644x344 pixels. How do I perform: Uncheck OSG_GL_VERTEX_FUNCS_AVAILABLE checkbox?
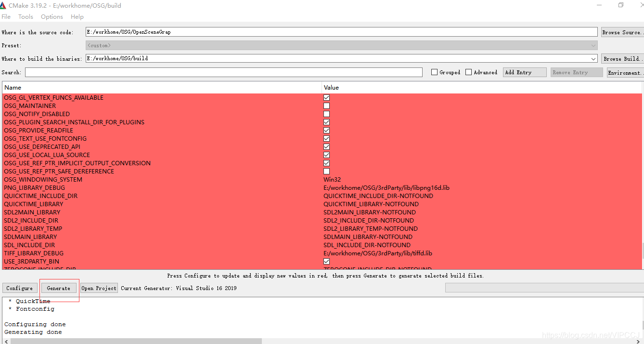click(326, 98)
